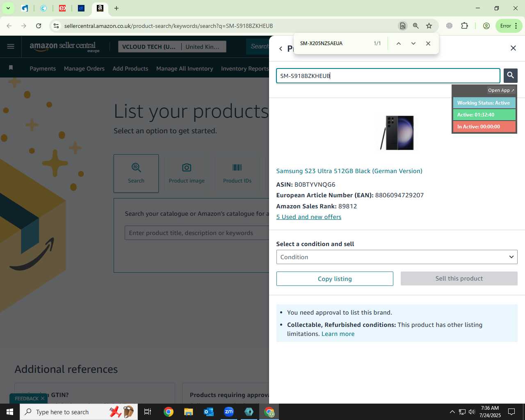This screenshot has height=420, width=525.
Task: Switch to the active Amazon browser tab
Action: coord(100,8)
